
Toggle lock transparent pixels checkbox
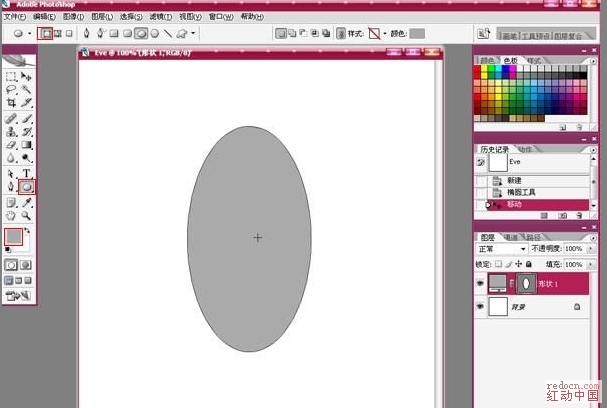[499, 264]
